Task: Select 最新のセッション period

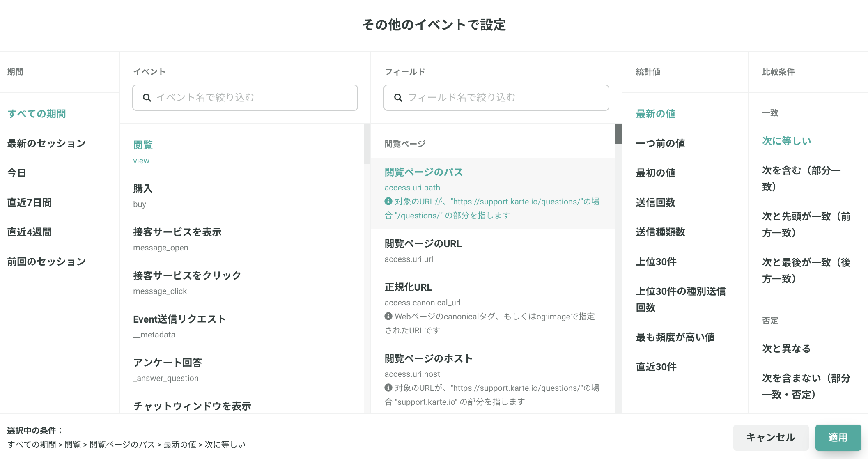Action: pos(46,143)
